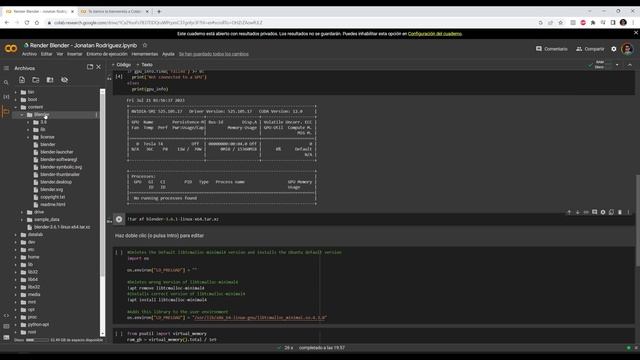Expand the sample_data folder
The height and width of the screenshot is (360, 640).
pyautogui.click(x=22, y=220)
